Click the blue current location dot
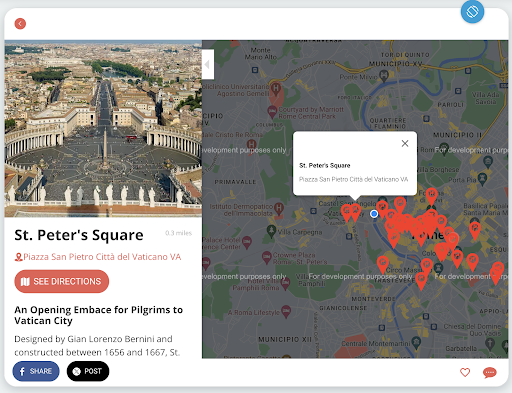 coord(374,214)
